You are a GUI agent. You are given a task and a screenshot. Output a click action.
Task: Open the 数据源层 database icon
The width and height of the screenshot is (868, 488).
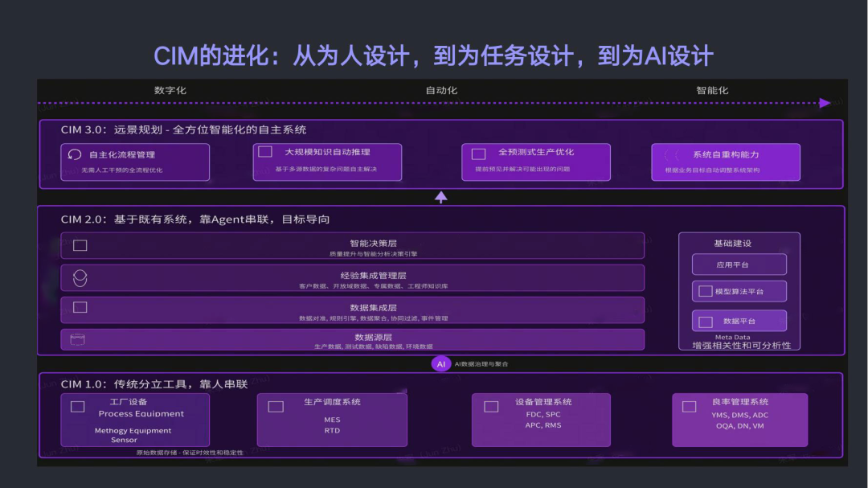tap(76, 338)
